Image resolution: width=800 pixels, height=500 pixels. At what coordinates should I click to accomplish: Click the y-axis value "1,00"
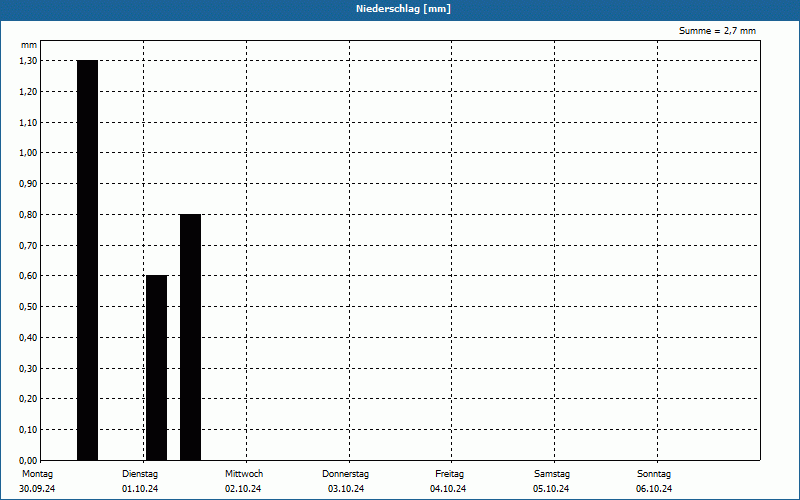[28, 153]
